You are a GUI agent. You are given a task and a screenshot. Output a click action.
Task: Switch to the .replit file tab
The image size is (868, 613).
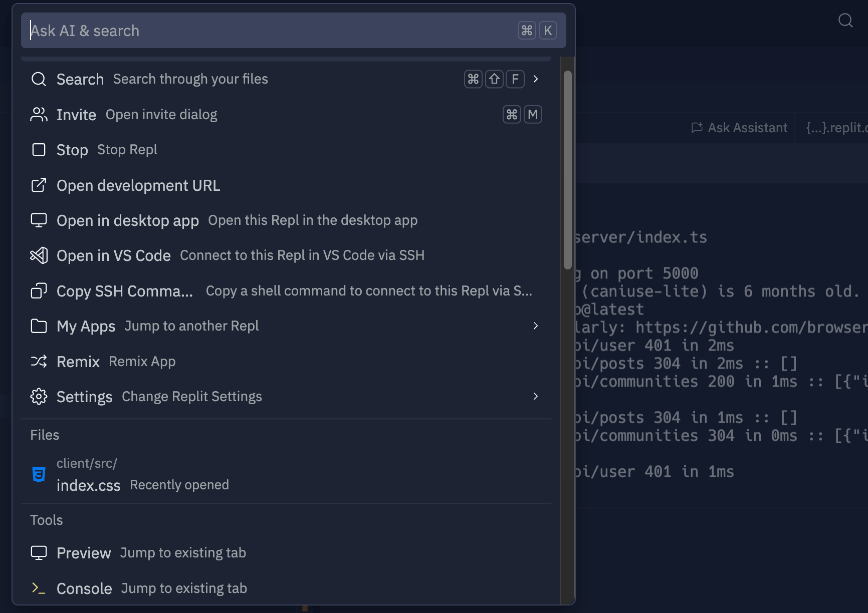[836, 128]
